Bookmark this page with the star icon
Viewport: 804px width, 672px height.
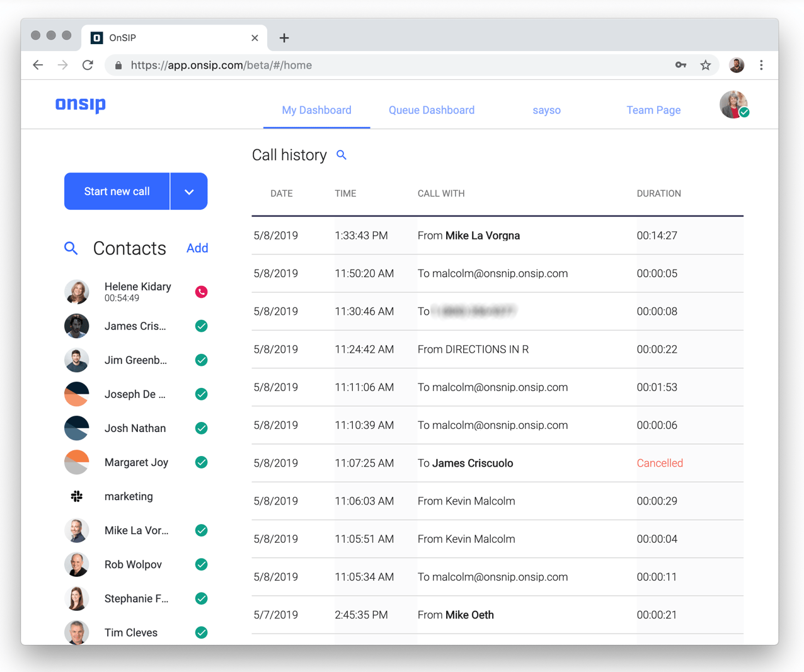(705, 65)
